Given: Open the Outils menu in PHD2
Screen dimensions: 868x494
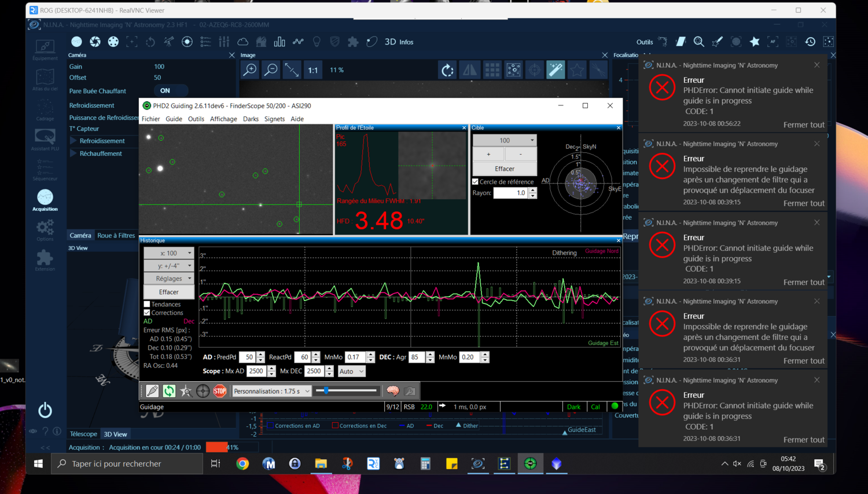Looking at the screenshot, I should pyautogui.click(x=196, y=119).
